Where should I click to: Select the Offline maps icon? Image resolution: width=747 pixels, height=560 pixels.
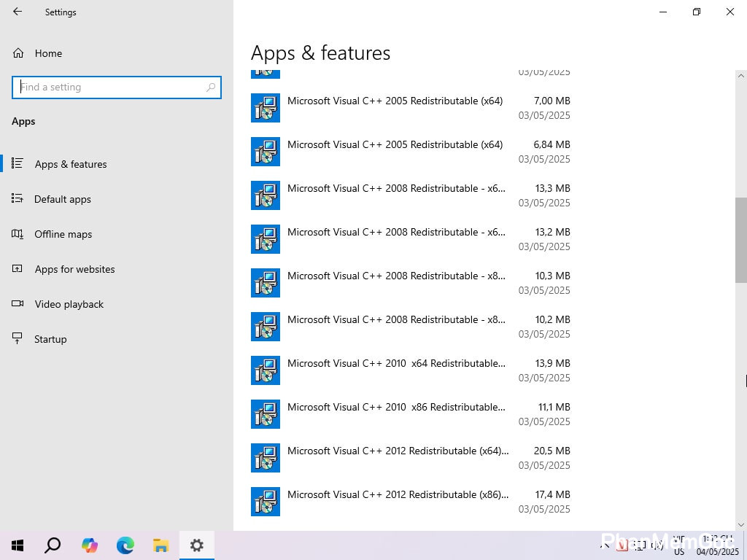pos(18,234)
